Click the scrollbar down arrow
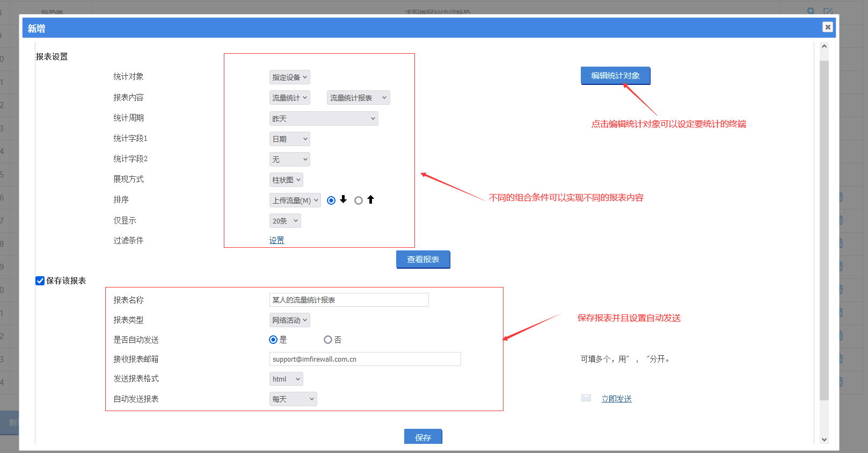Viewport: 868px width, 453px height. click(x=824, y=440)
